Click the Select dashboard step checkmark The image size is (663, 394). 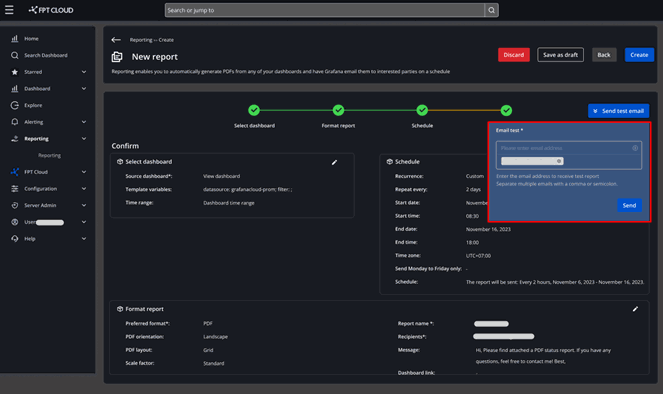(x=254, y=110)
